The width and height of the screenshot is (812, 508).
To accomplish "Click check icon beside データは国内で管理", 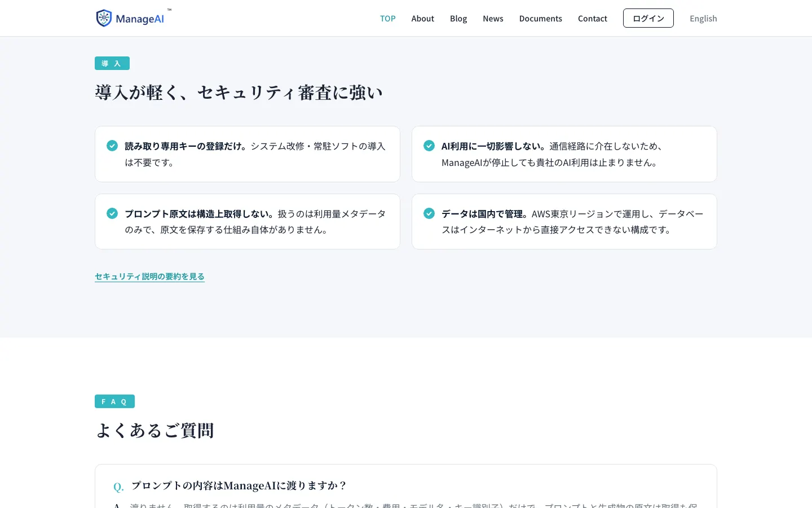I will [429, 213].
